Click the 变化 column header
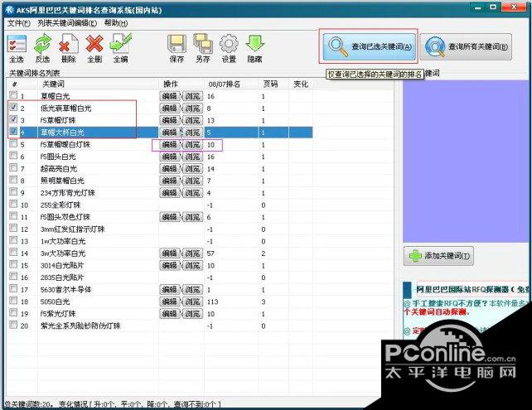The height and width of the screenshot is (410, 532). (x=301, y=84)
